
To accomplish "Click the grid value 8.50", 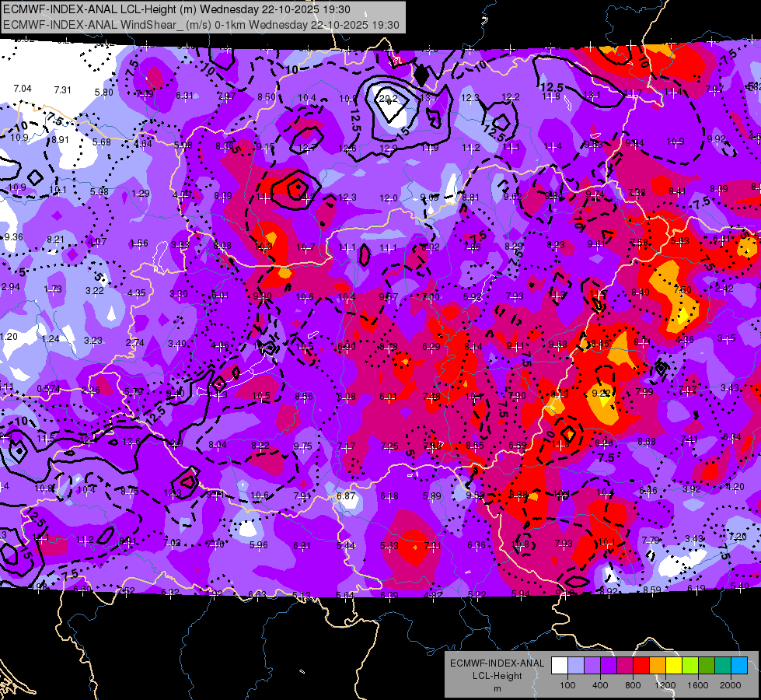I will click(267, 96).
